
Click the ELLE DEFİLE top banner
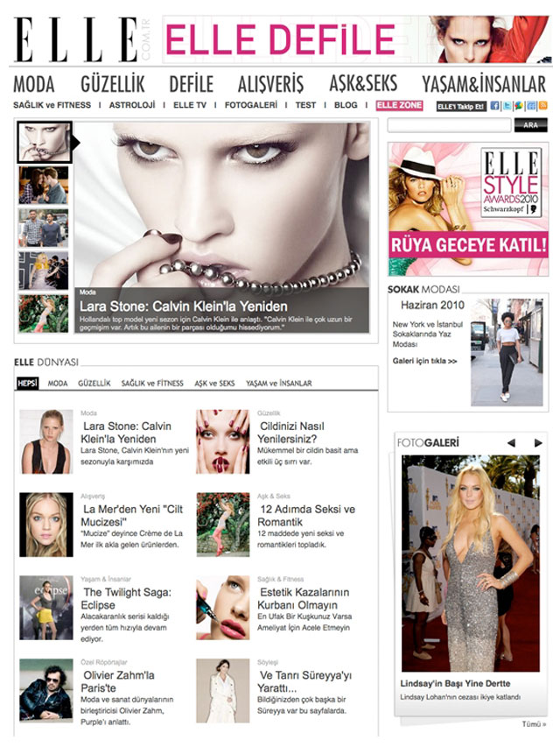(355, 39)
